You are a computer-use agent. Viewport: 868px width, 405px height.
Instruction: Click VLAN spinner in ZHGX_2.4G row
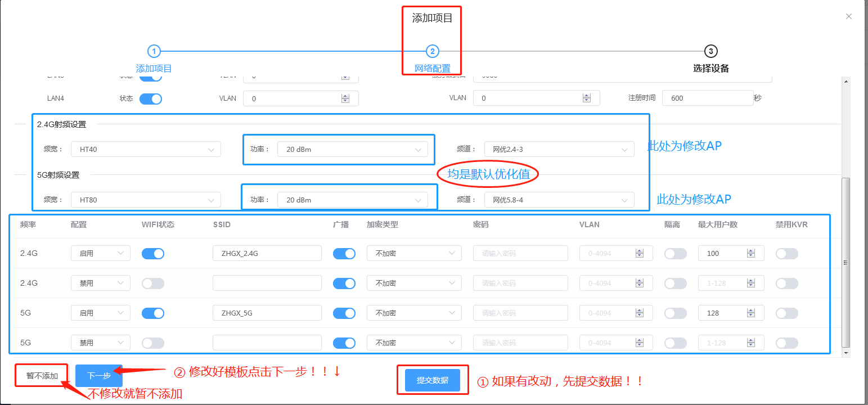pyautogui.click(x=639, y=254)
